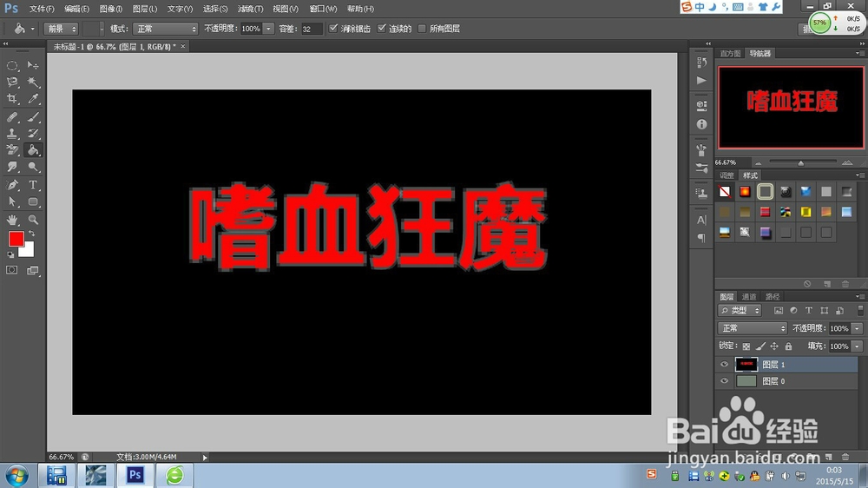Screen dimensions: 868x488
Task: Open the options bar opacity dropdown arrow
Action: click(x=268, y=29)
